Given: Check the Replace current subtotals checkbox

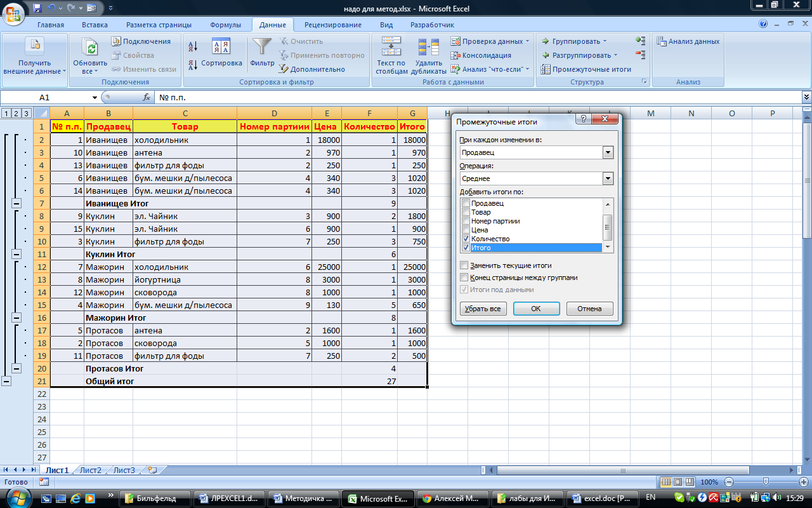Looking at the screenshot, I should 464,265.
